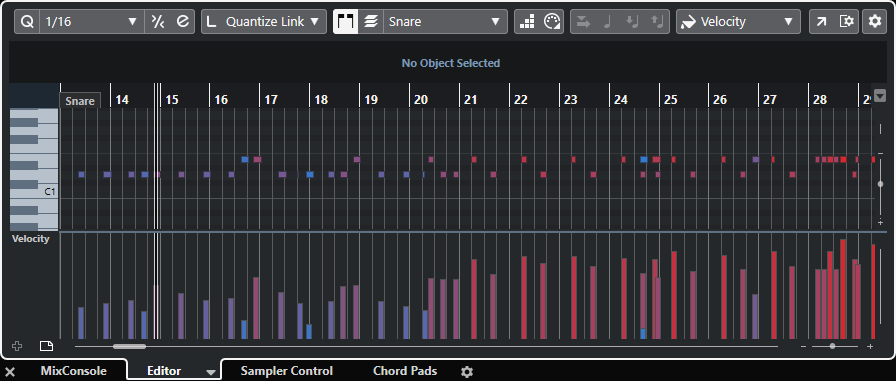Switch to the Sampler Control tab
The width and height of the screenshot is (896, 381).
pos(287,371)
